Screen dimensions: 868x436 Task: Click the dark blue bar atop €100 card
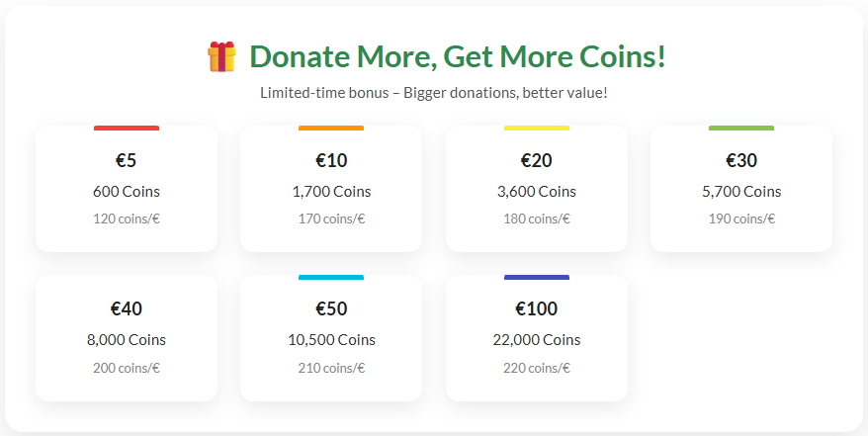[x=537, y=277]
